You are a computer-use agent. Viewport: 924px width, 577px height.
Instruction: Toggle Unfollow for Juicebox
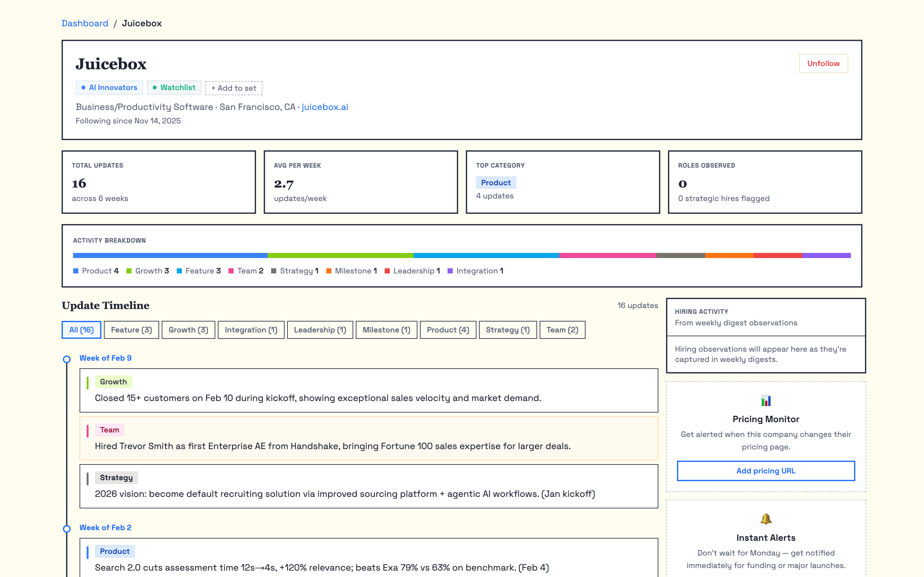click(x=823, y=63)
